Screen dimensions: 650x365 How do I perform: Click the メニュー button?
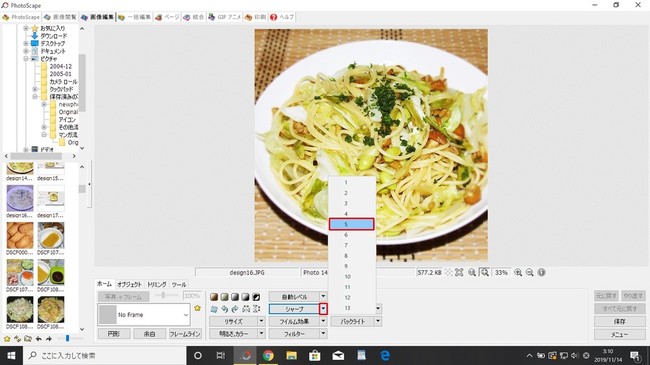(x=620, y=334)
